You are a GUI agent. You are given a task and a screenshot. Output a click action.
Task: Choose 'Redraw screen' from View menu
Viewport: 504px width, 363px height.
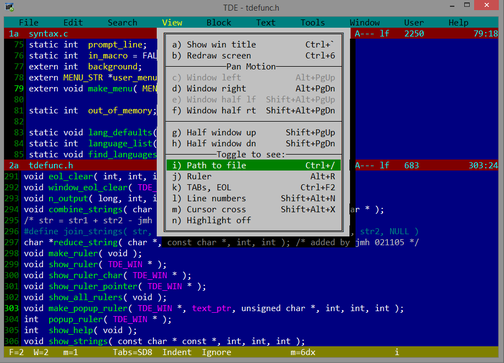tap(253, 56)
